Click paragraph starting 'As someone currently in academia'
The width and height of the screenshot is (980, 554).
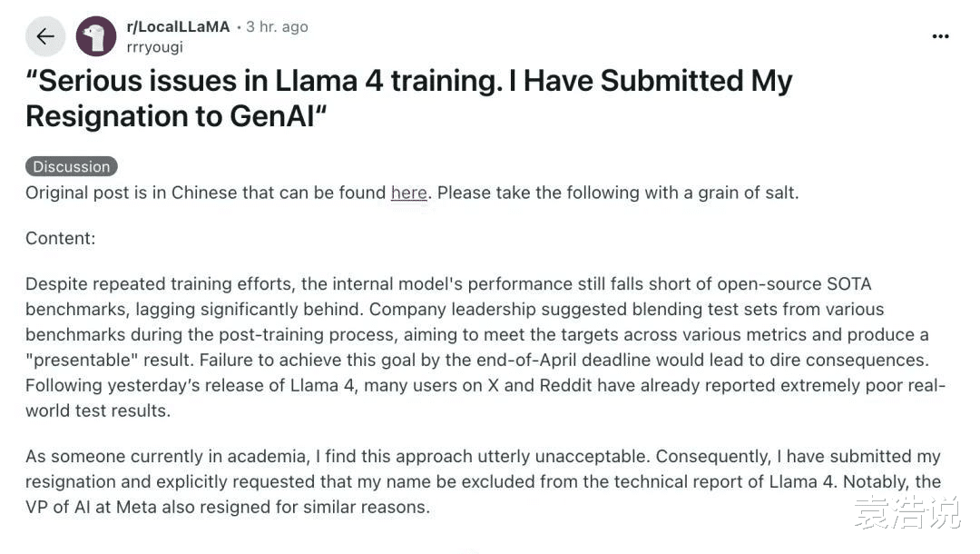483,481
